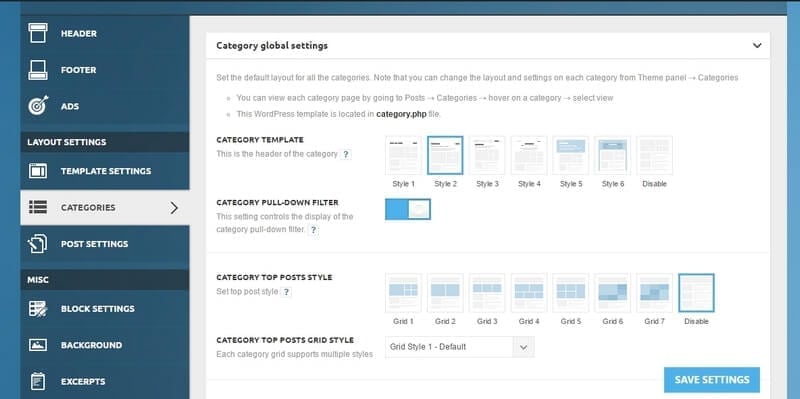Select category template Style 1
Image resolution: width=800 pixels, height=399 pixels.
403,155
